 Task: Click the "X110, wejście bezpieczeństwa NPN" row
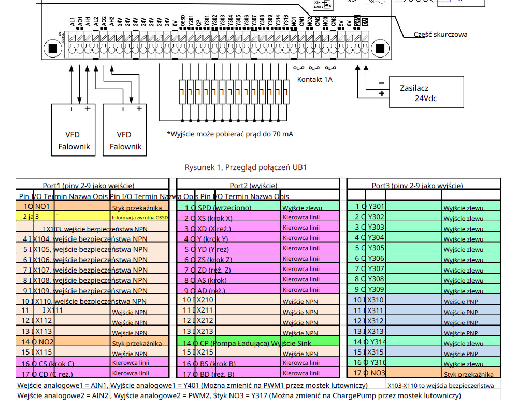coord(90,301)
